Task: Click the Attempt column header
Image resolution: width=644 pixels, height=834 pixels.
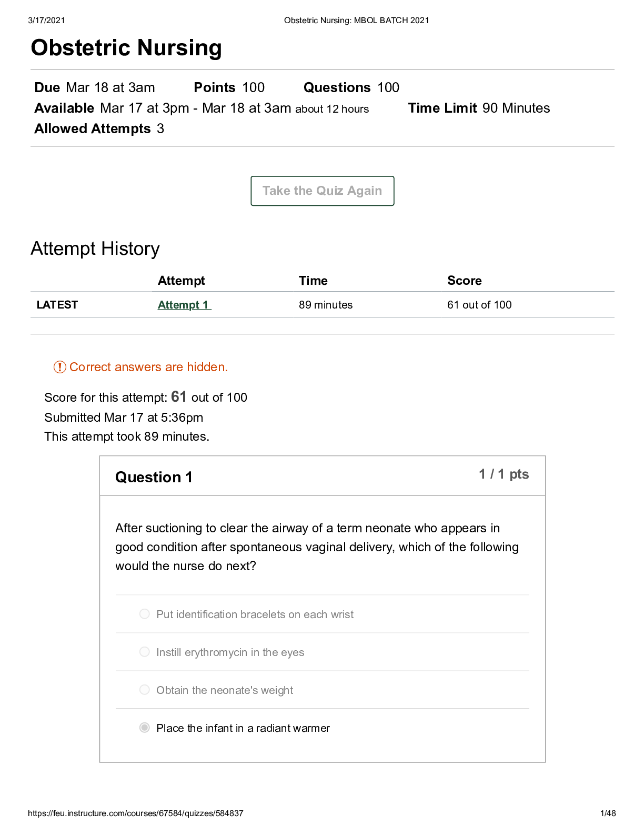Action: pyautogui.click(x=181, y=281)
